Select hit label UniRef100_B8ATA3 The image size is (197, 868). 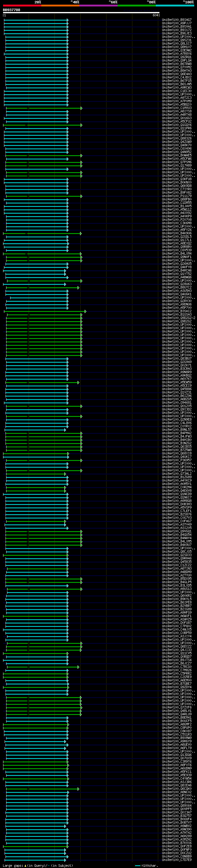[x=177, y=71]
